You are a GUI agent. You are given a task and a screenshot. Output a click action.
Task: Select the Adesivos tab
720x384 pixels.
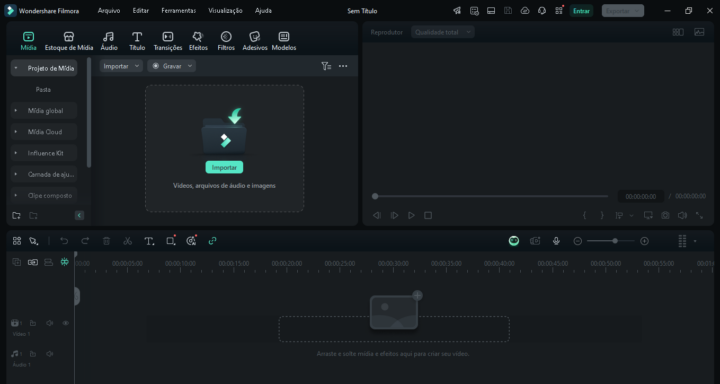pyautogui.click(x=255, y=41)
